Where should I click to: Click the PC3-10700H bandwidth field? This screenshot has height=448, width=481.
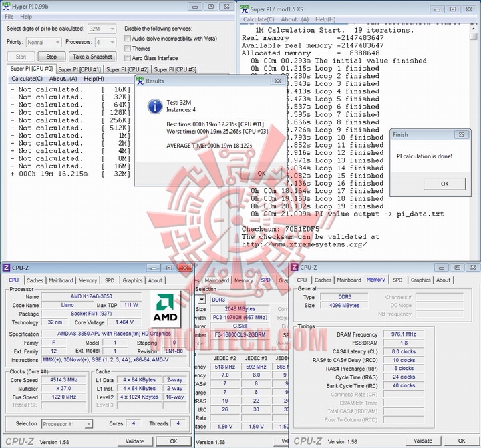pyautogui.click(x=240, y=318)
